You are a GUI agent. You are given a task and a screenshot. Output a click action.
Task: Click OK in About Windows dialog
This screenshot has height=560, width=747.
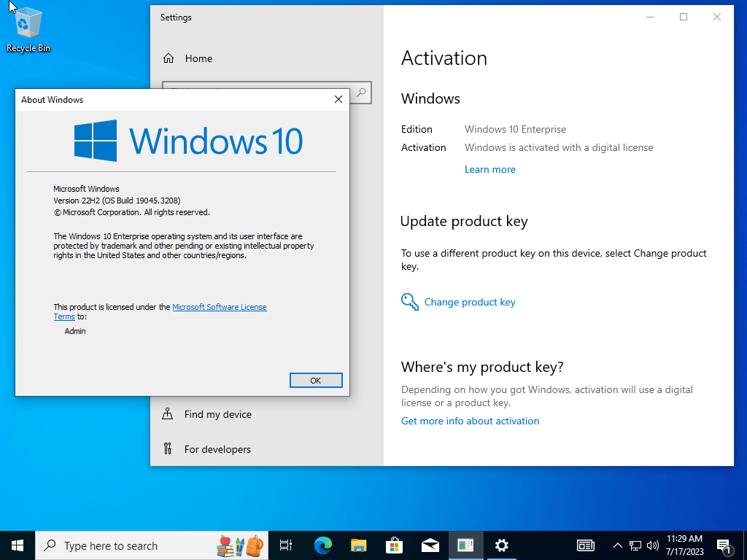316,381
